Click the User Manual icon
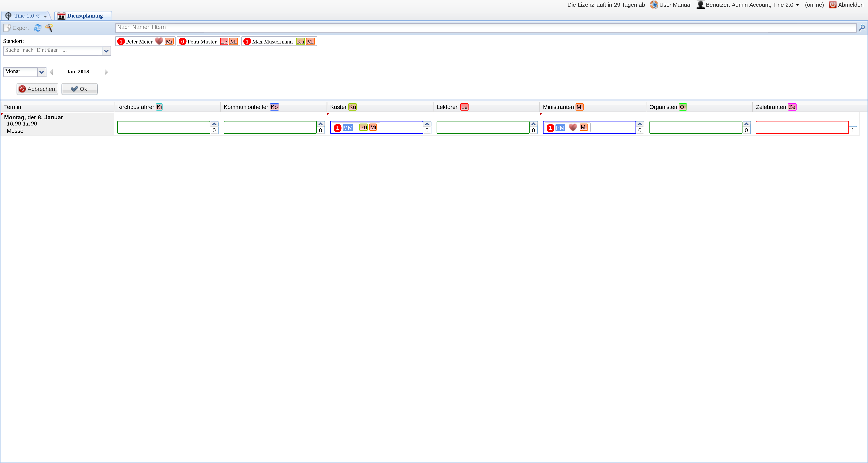868x463 pixels. (654, 5)
